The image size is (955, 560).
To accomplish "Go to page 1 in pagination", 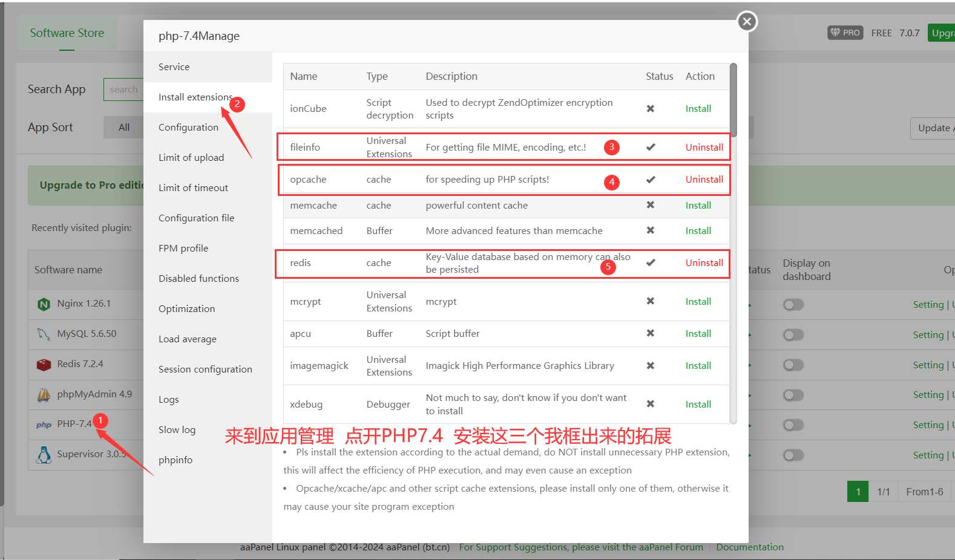I will pos(858,492).
